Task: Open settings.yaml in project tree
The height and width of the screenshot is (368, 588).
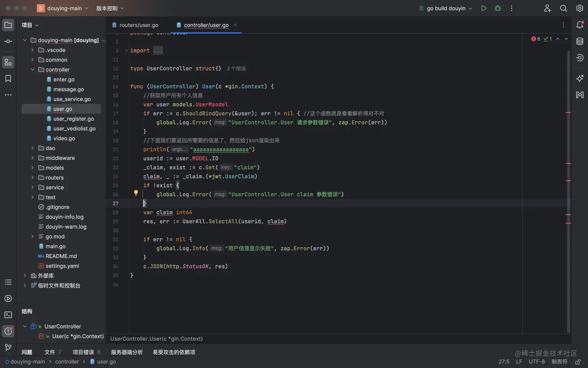Action: coord(62,266)
